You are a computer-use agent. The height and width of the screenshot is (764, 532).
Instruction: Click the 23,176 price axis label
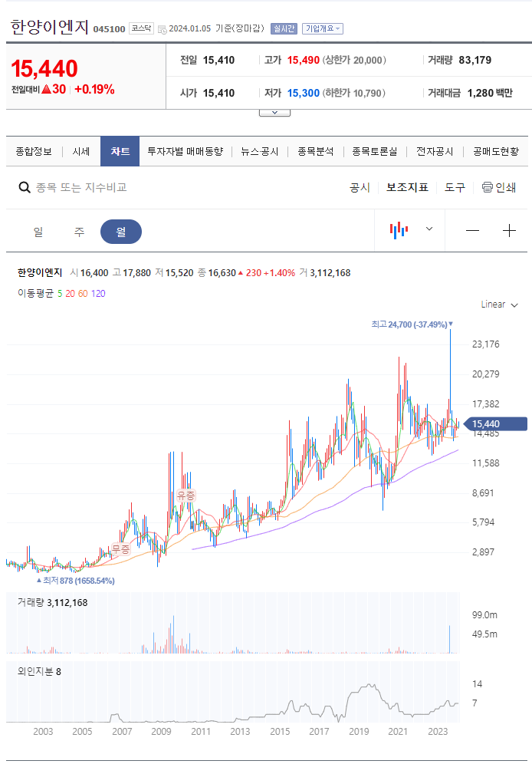pyautogui.click(x=486, y=344)
